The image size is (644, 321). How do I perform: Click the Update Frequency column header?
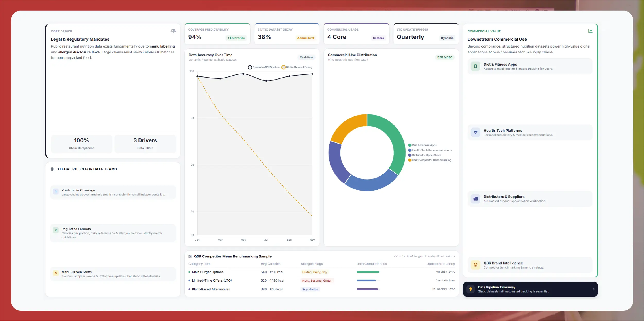coord(441,264)
